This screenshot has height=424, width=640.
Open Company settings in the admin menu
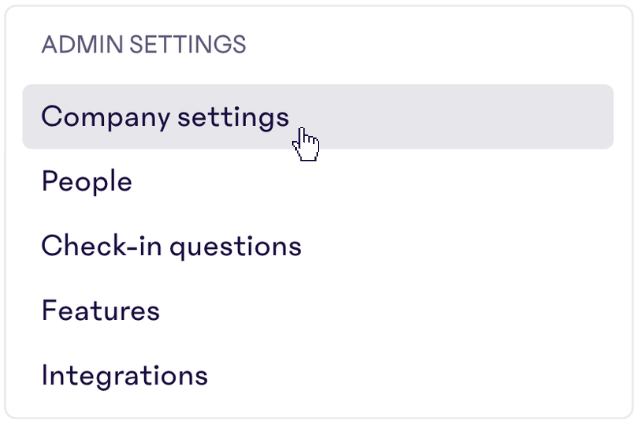click(x=165, y=117)
